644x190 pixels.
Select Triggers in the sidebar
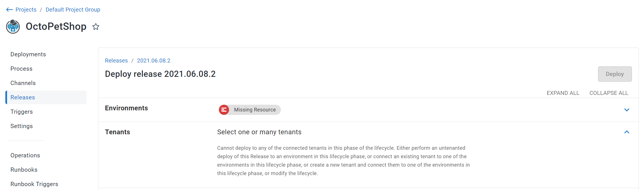22,112
